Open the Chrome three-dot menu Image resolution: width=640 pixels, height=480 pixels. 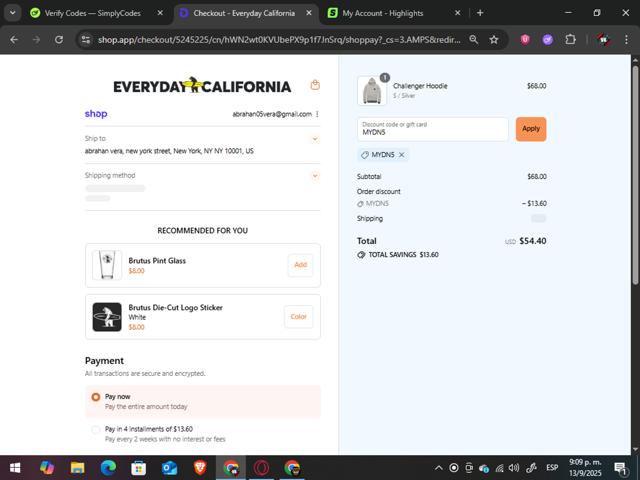pyautogui.click(x=626, y=40)
